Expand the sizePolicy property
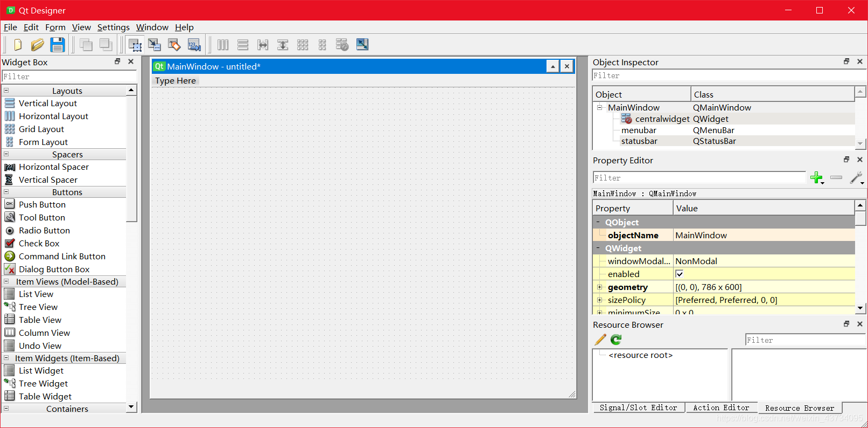This screenshot has height=428, width=868. pos(599,300)
